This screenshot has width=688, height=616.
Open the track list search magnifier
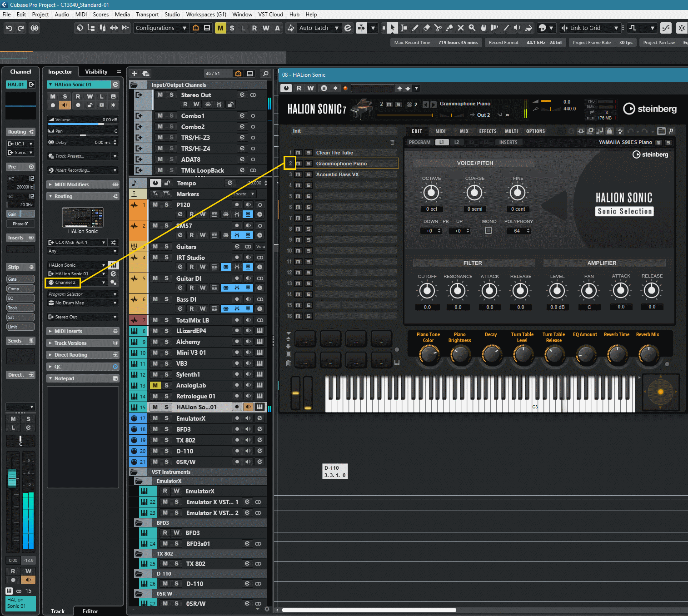click(266, 74)
